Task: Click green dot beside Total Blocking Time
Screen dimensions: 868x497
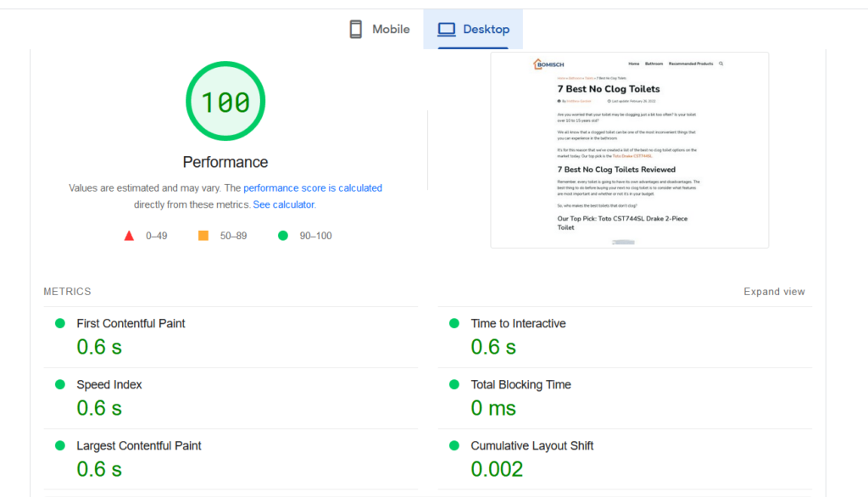Action: [454, 384]
